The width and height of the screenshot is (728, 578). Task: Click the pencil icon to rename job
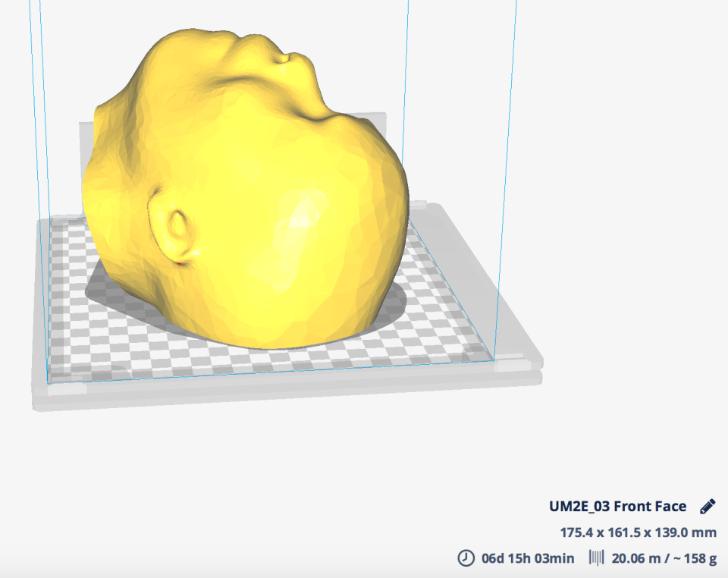click(x=708, y=507)
